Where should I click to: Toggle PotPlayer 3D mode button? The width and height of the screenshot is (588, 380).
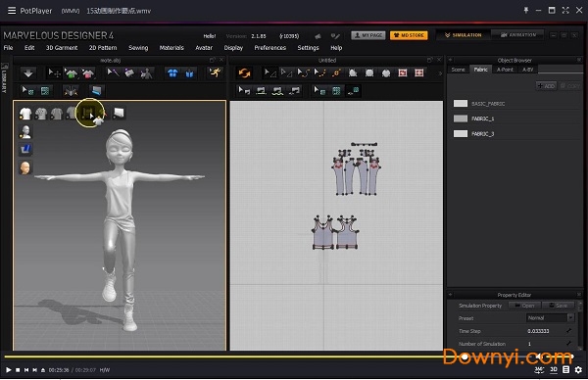click(x=554, y=369)
